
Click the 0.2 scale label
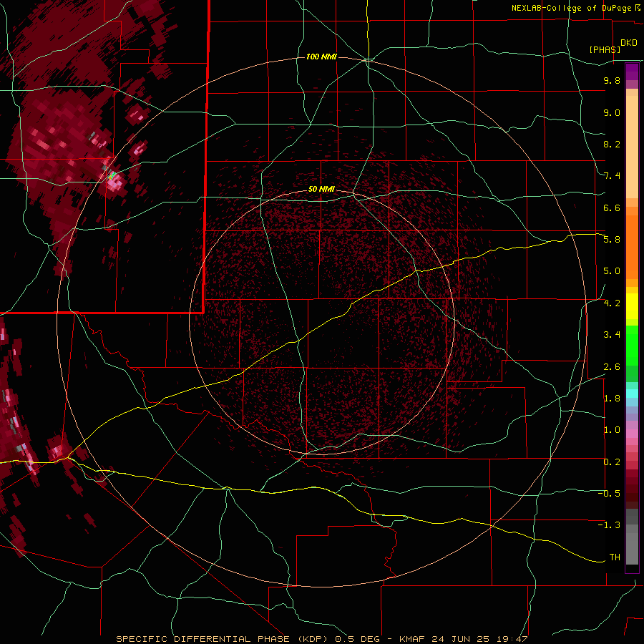(x=612, y=462)
